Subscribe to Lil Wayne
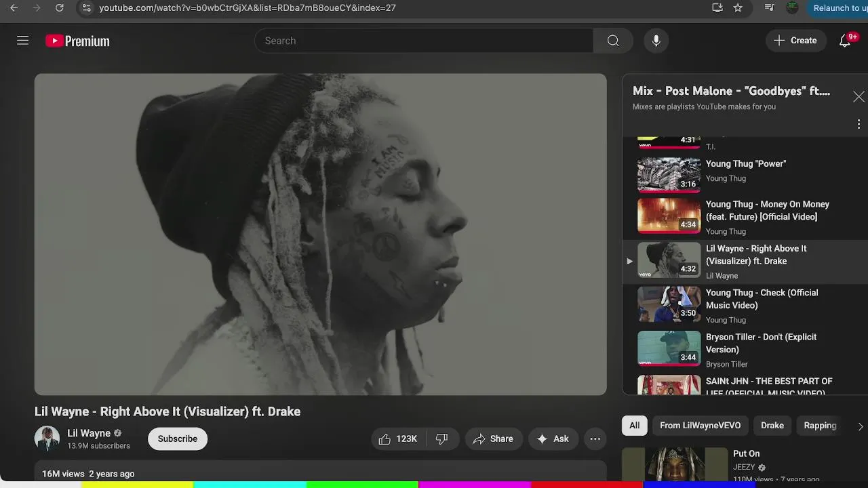Viewport: 868px width, 488px height. [178, 439]
